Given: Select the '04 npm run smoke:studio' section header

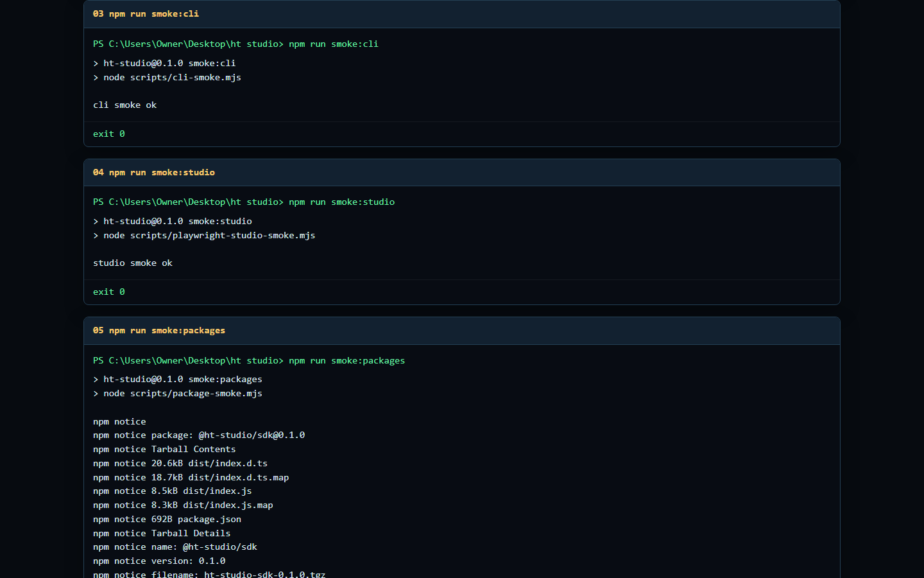Looking at the screenshot, I should 461,172.
